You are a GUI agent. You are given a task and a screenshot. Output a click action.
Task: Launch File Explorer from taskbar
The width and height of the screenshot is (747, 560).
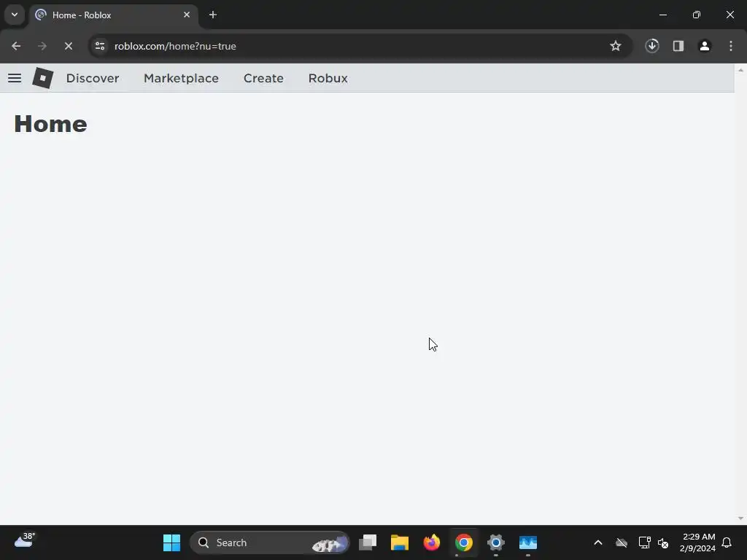pyautogui.click(x=400, y=542)
